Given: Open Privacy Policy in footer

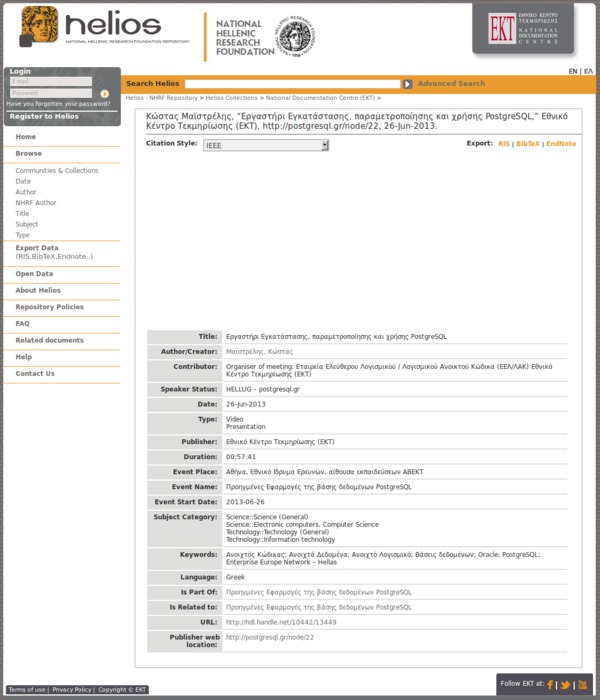Looking at the screenshot, I should pyautogui.click(x=72, y=690).
